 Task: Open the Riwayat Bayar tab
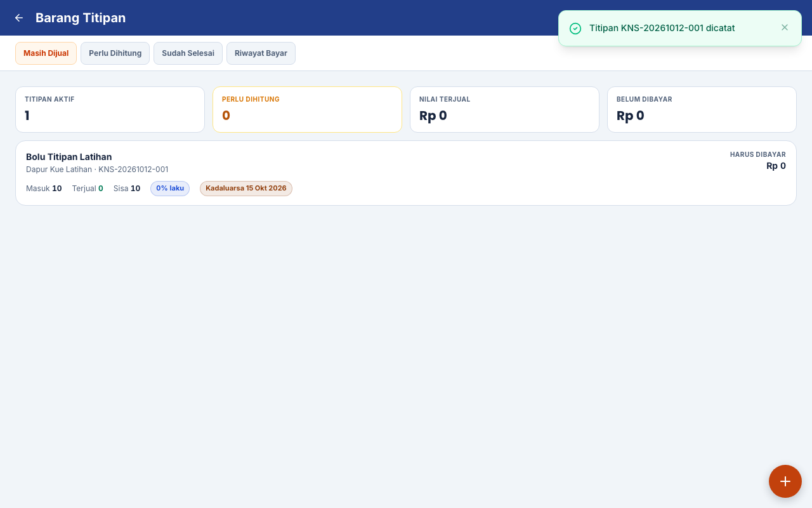261,53
